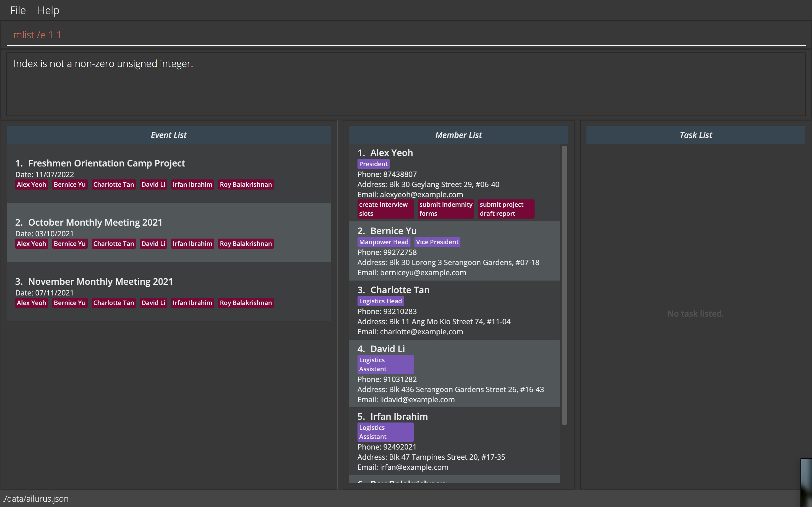The width and height of the screenshot is (812, 507).
Task: Click October Monthly Meeting 2021 event
Action: (95, 222)
